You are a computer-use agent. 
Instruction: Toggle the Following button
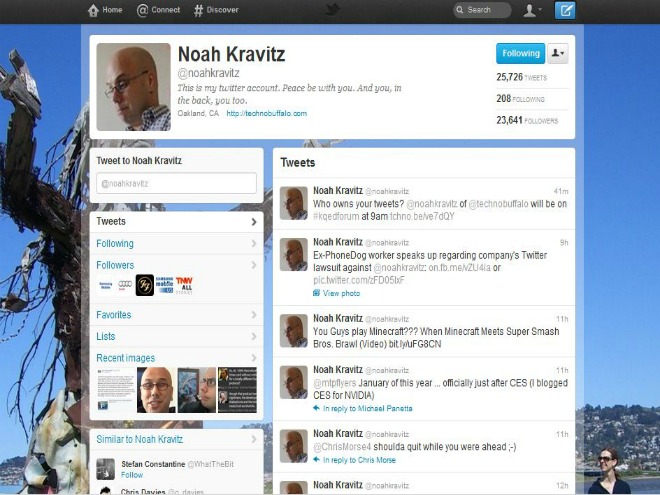[x=520, y=53]
